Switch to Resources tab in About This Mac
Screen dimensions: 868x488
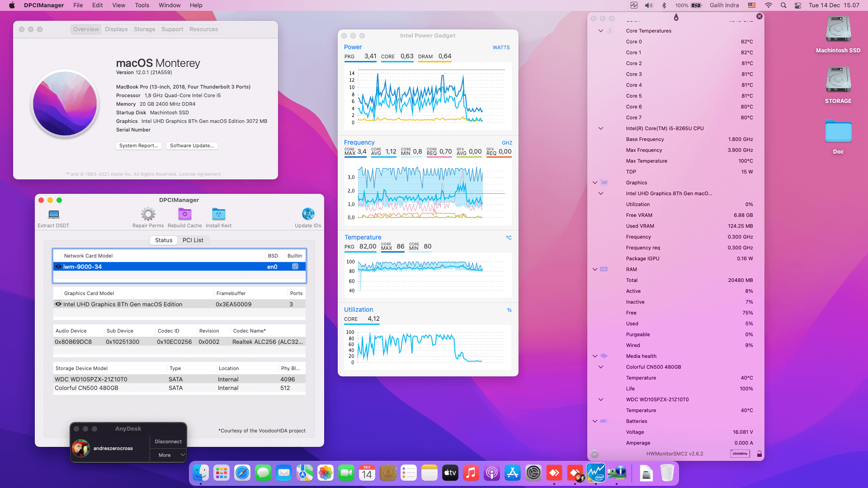pyautogui.click(x=203, y=29)
